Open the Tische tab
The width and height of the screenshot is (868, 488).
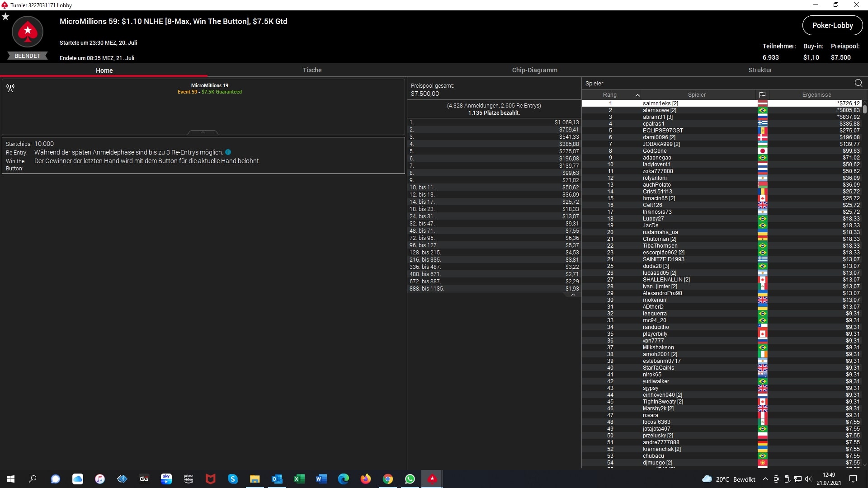click(x=312, y=70)
